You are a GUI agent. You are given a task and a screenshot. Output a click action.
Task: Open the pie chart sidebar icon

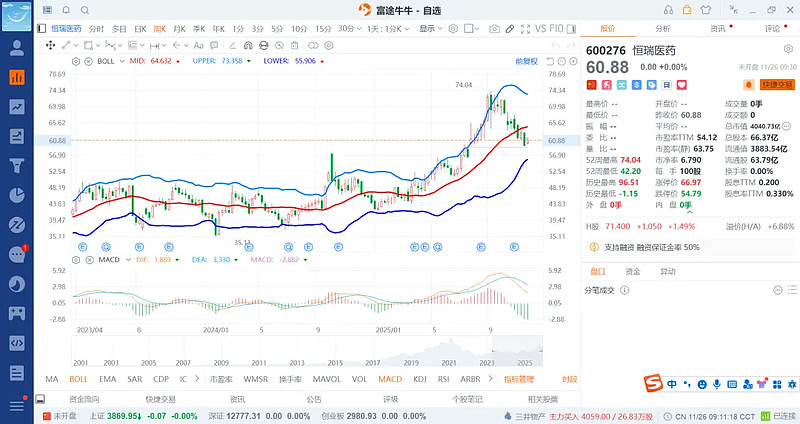tap(17, 195)
